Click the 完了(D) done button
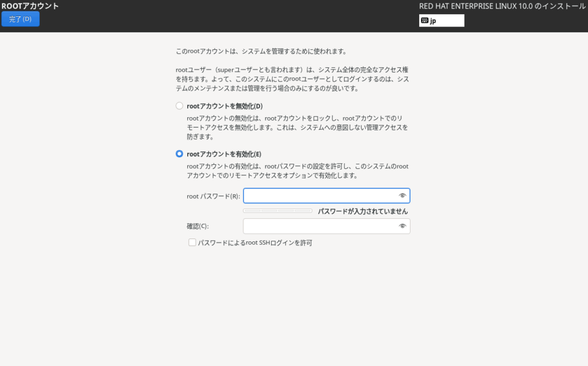 coord(21,19)
